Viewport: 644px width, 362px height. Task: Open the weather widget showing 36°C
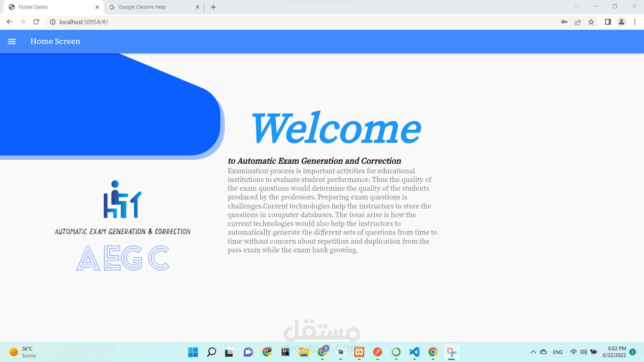tap(23, 352)
